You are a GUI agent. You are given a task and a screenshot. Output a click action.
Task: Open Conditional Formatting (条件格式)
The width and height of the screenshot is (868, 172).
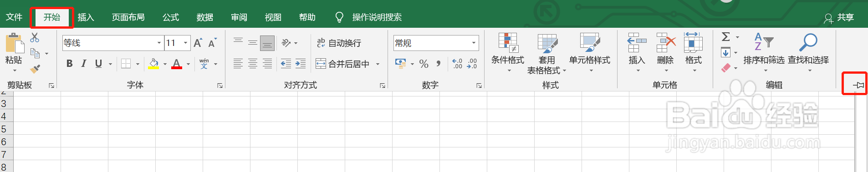(x=508, y=53)
